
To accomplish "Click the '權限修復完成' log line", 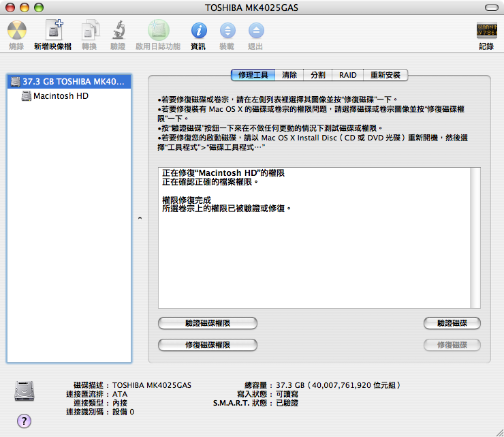I will click(187, 200).
